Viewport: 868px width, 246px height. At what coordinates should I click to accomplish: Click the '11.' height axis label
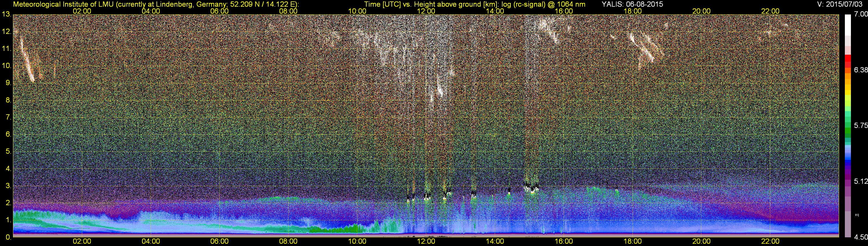tap(6, 49)
